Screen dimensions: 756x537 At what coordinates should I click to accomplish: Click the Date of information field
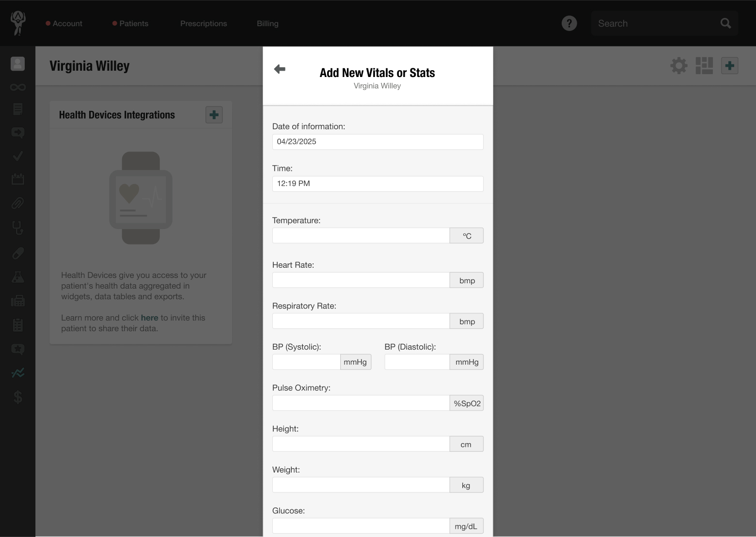(378, 142)
